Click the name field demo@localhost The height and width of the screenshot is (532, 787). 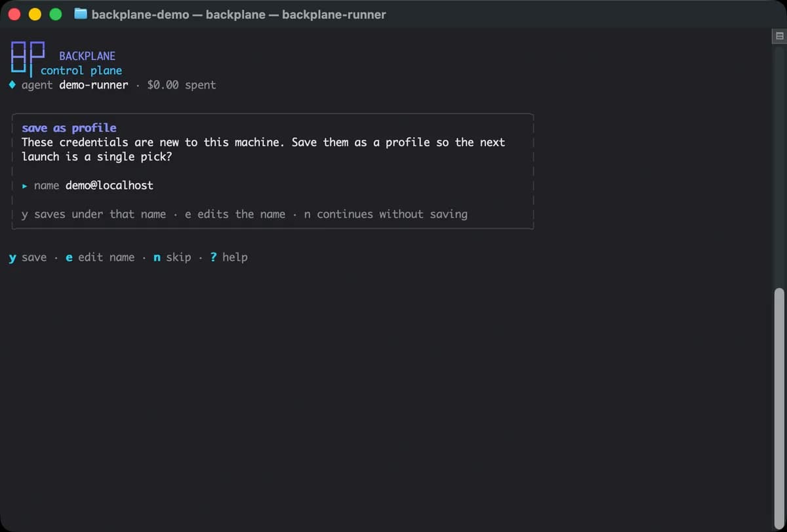[110, 186]
